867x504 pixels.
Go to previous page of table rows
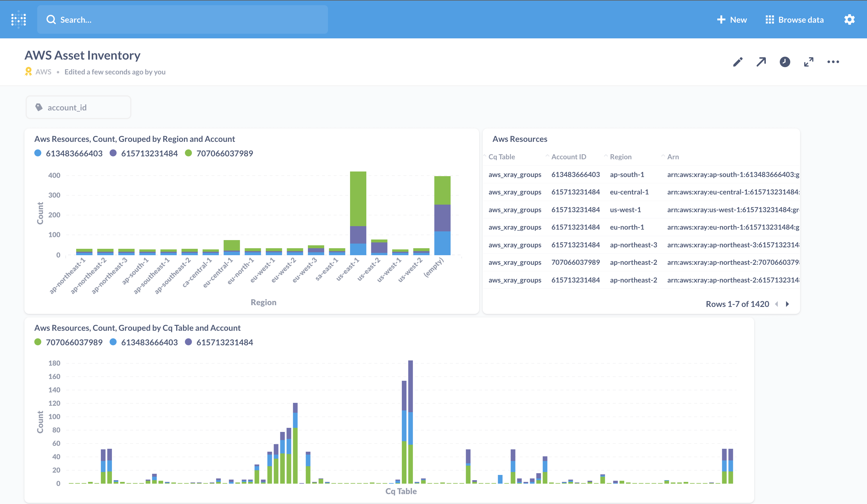(x=777, y=304)
